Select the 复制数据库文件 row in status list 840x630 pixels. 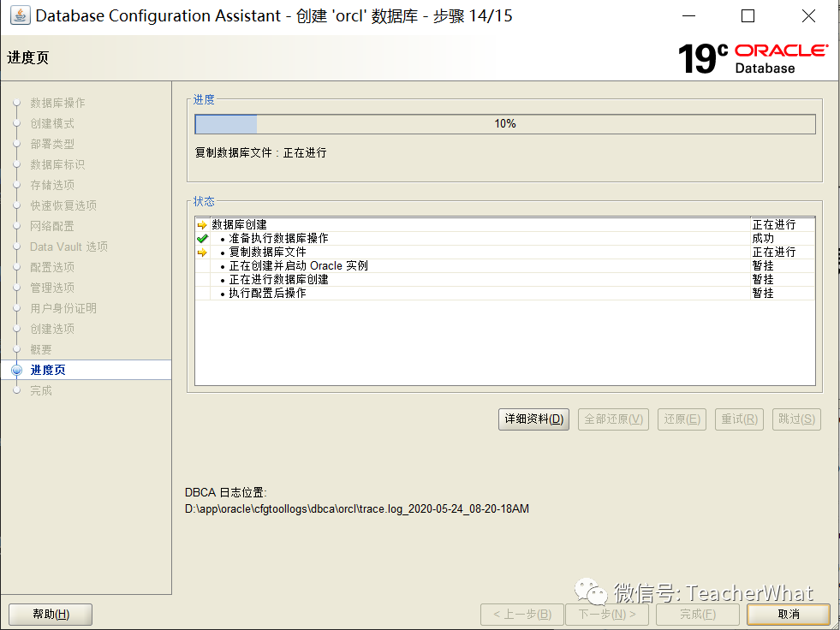point(505,253)
